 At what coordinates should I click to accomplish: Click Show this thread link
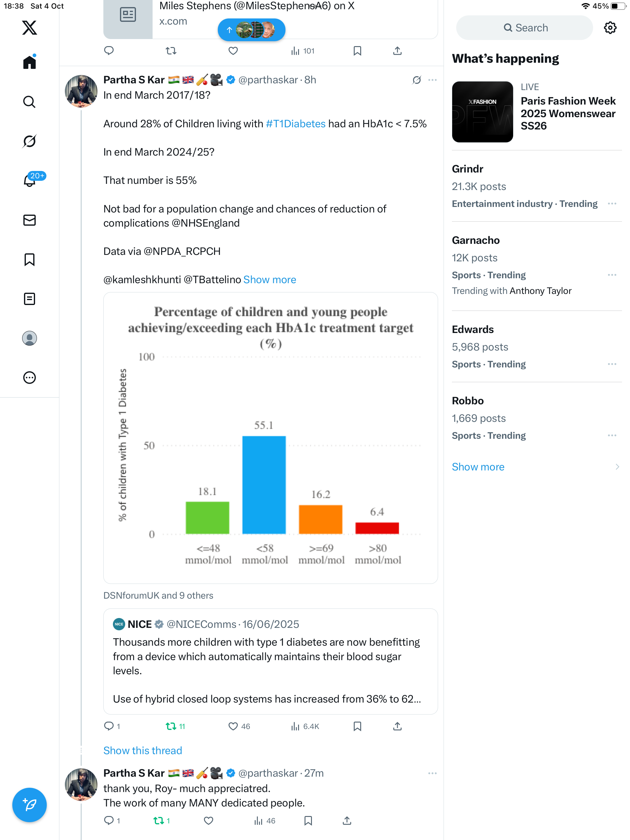pos(142,751)
